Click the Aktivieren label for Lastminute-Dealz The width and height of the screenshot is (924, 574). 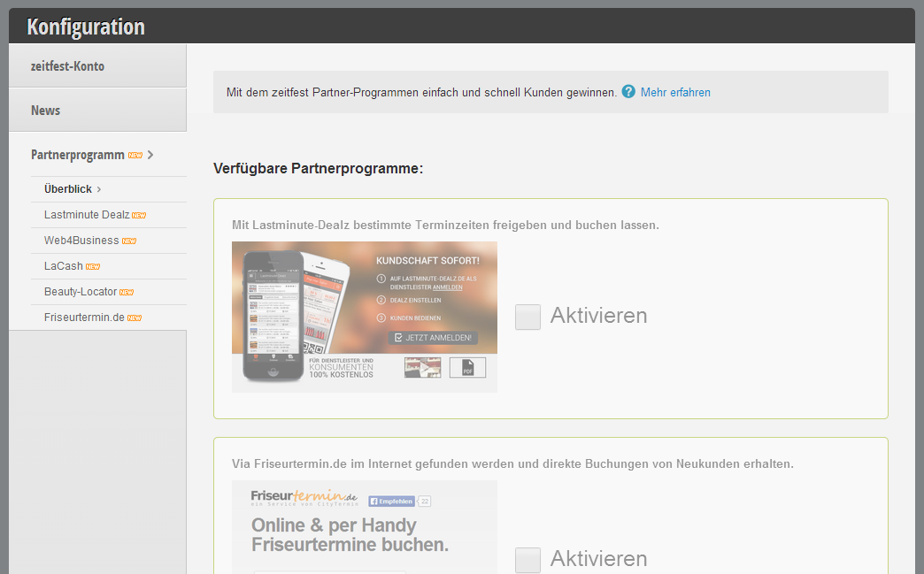click(x=598, y=316)
